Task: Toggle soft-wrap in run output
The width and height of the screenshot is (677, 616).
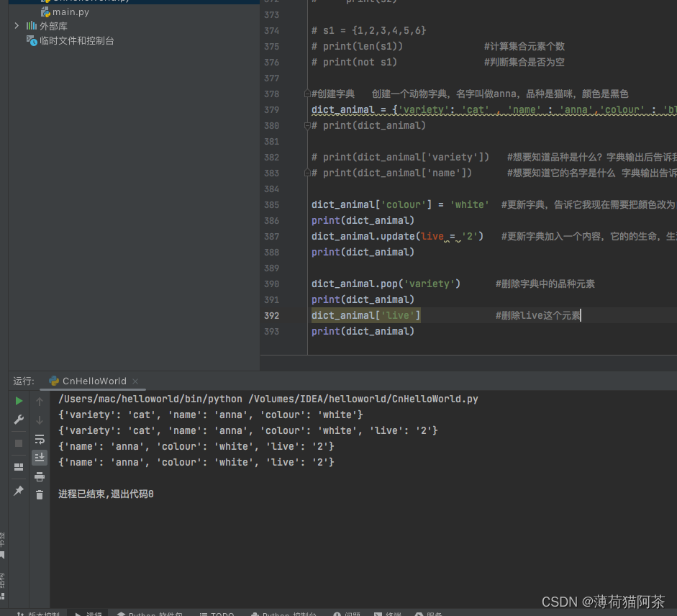Action: pos(40,440)
